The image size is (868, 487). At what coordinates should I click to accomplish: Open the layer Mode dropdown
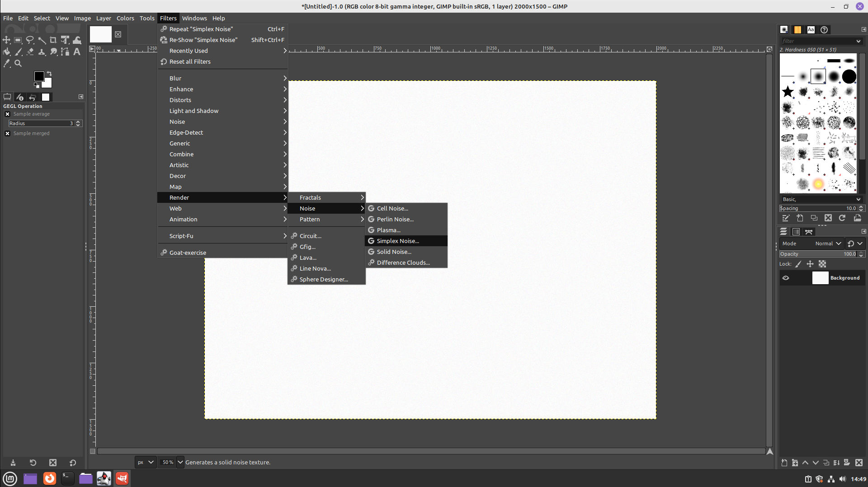(x=828, y=243)
